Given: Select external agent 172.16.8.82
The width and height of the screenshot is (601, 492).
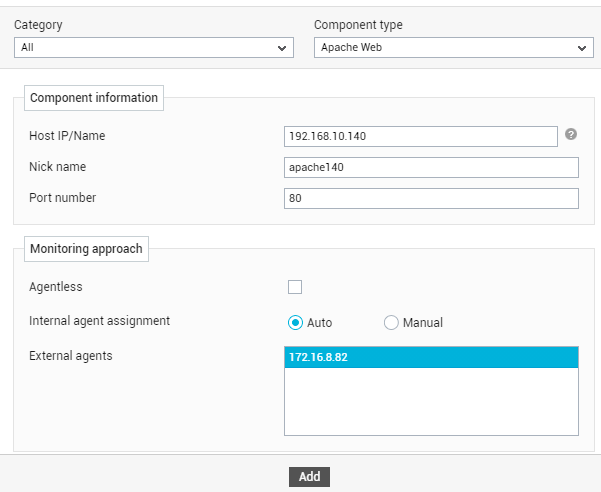Looking at the screenshot, I should (x=431, y=357).
